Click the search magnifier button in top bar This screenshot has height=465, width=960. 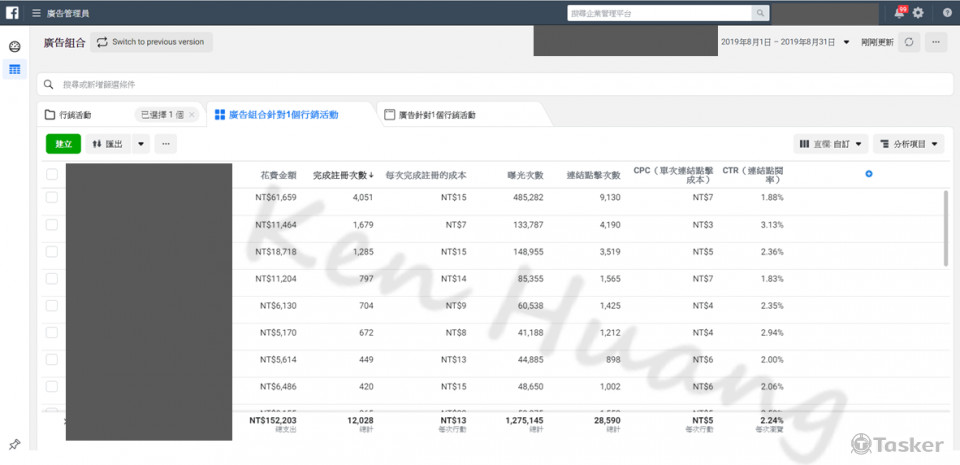(760, 13)
